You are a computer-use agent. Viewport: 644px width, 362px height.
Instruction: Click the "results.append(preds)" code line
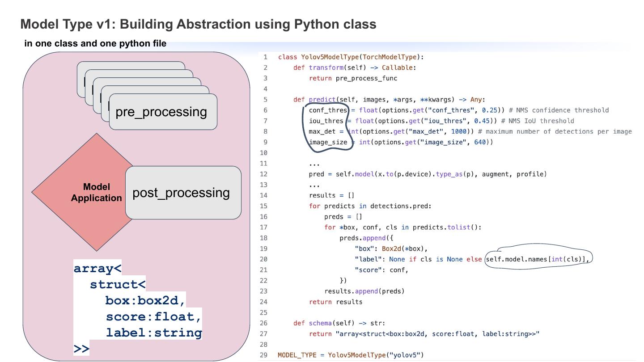pyautogui.click(x=364, y=291)
